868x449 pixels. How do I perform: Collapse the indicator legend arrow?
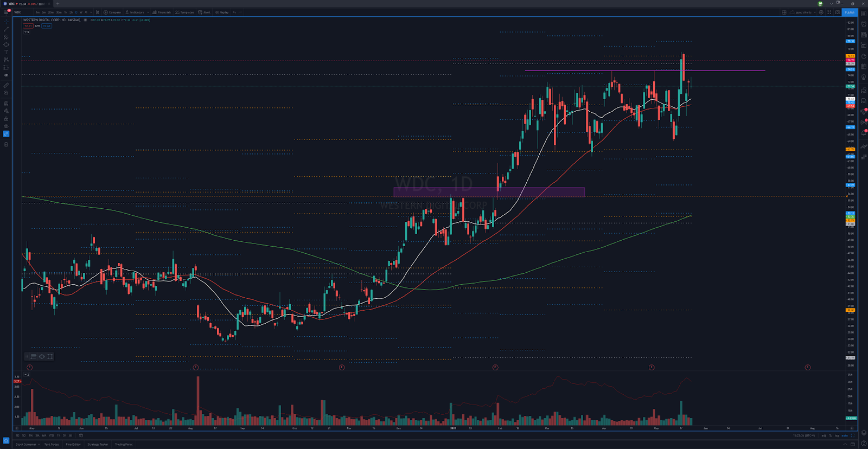pos(26,32)
